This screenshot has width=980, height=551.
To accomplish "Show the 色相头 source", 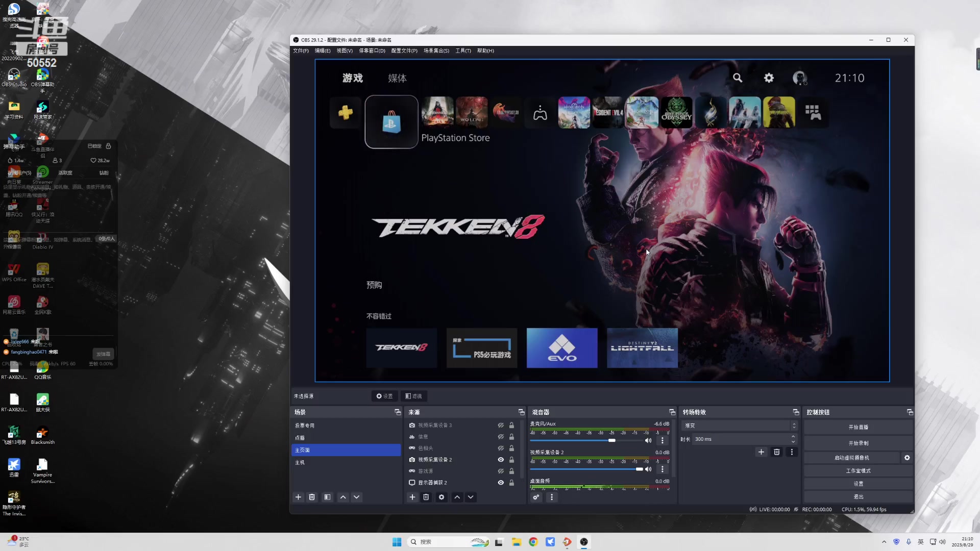I will tap(501, 448).
